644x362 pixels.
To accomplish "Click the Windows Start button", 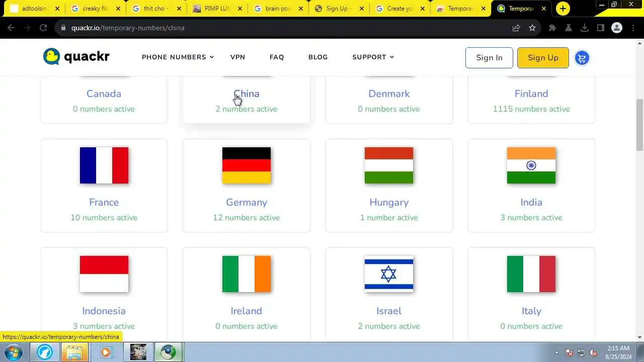I will coord(14,352).
